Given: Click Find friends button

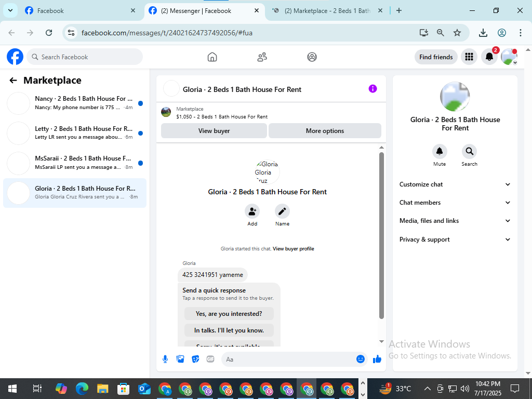Looking at the screenshot, I should (x=436, y=57).
